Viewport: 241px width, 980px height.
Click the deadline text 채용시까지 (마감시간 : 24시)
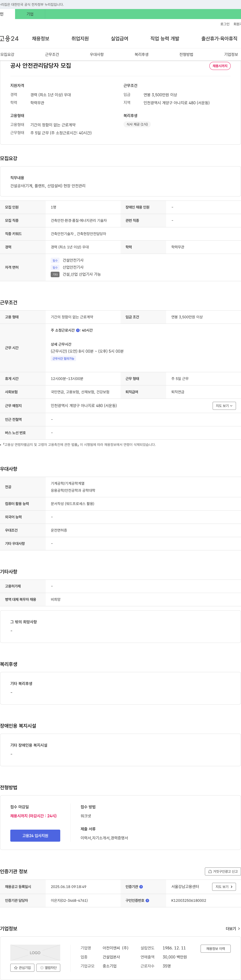34,816
